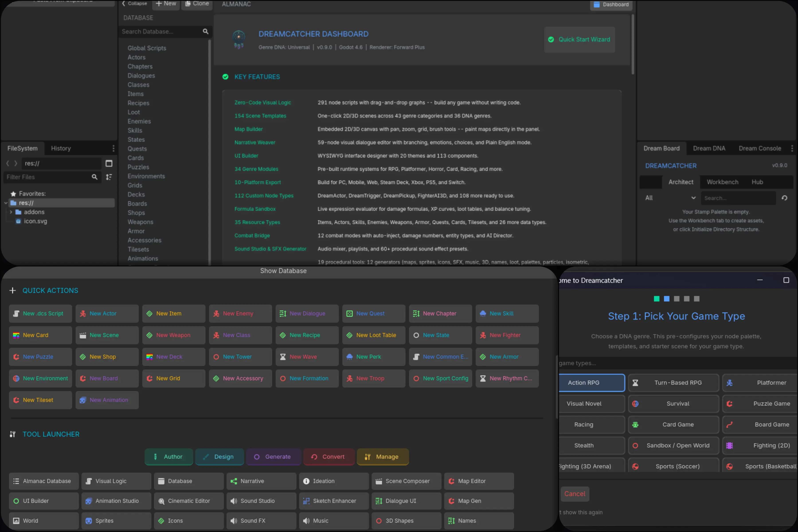This screenshot has width=798, height=532.
Task: Click New Card quick action
Action: click(x=40, y=335)
